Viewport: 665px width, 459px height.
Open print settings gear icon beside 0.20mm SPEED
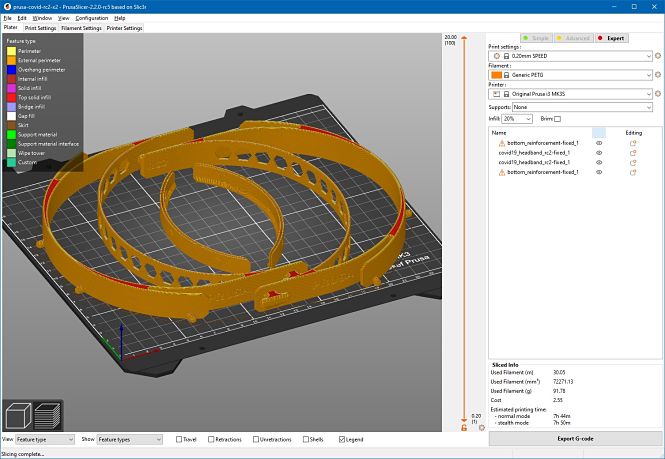(x=657, y=55)
